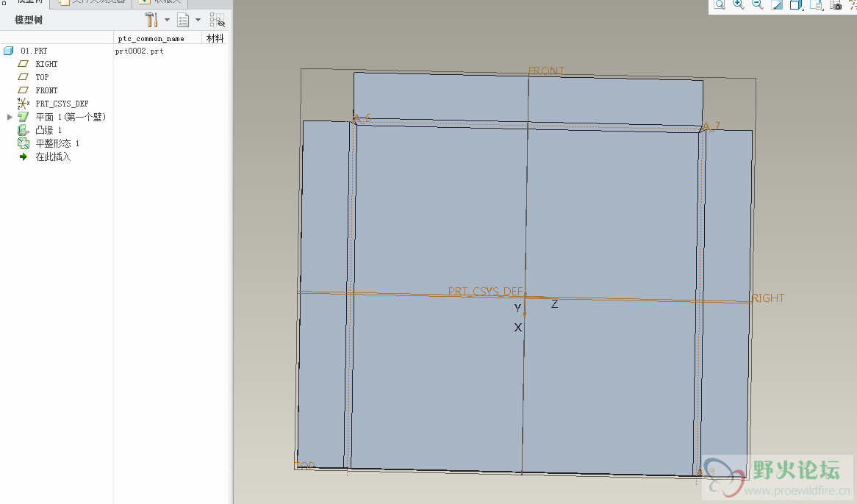Click the 材料 column header
The height and width of the screenshot is (504, 857).
(x=215, y=38)
